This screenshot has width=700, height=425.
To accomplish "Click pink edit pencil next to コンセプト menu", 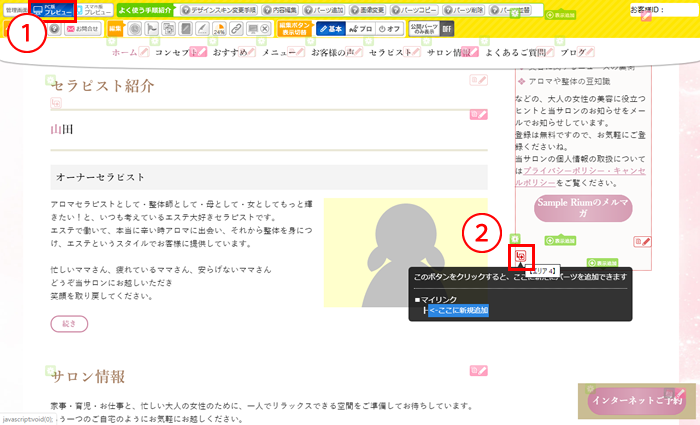I will point(198,52).
